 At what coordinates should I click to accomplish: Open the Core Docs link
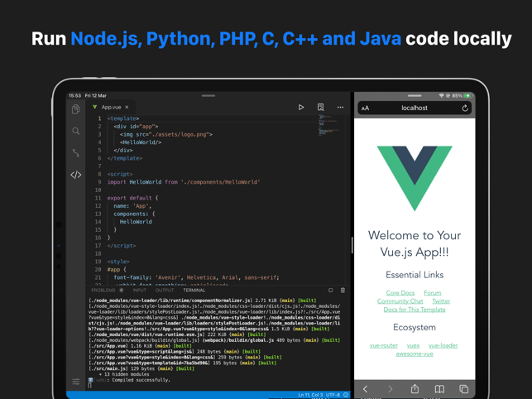point(400,293)
